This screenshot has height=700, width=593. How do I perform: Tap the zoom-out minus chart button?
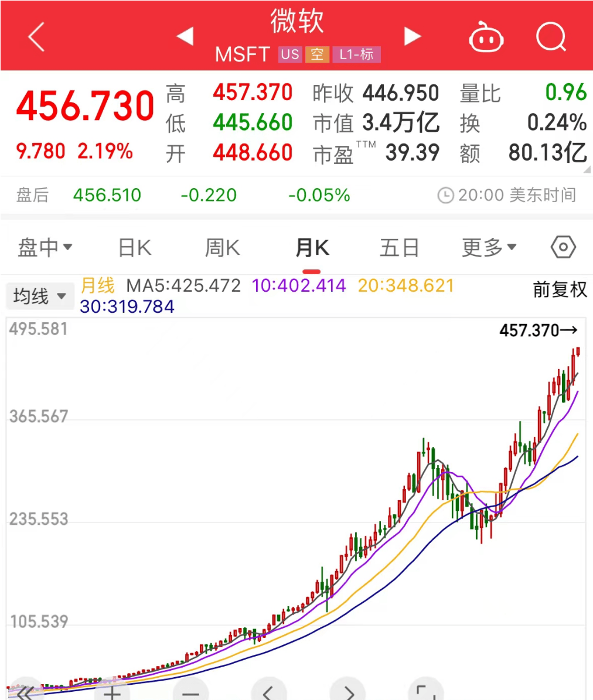[190, 692]
